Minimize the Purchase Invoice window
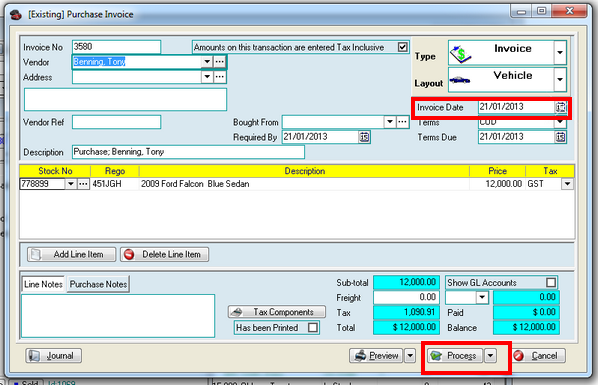Image resolution: width=598 pixels, height=385 pixels. click(x=521, y=11)
